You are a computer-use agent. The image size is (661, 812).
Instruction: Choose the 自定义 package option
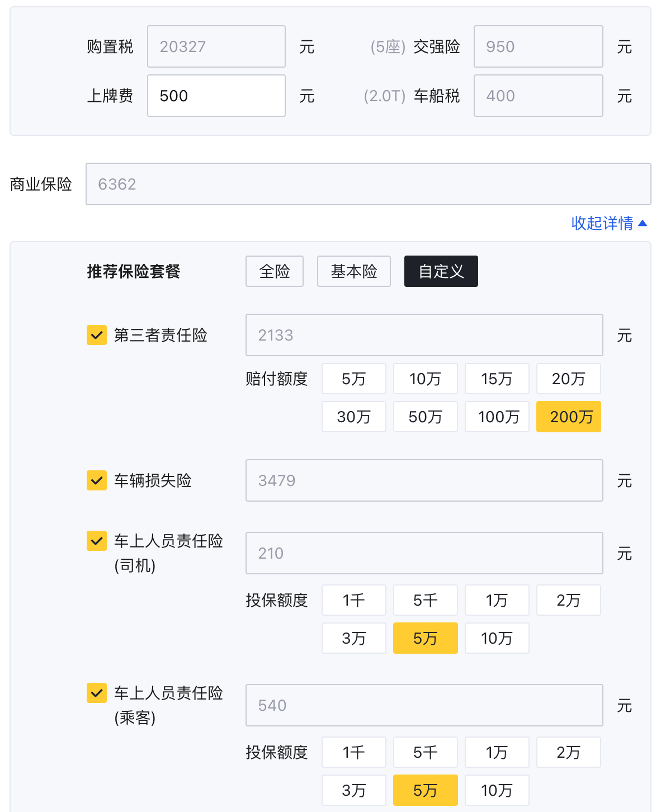pos(441,271)
